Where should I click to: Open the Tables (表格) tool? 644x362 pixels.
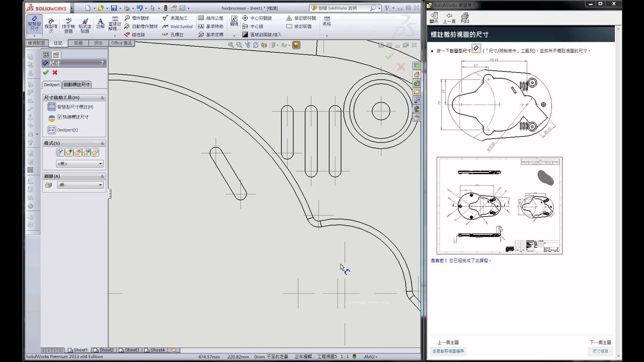click(x=327, y=21)
